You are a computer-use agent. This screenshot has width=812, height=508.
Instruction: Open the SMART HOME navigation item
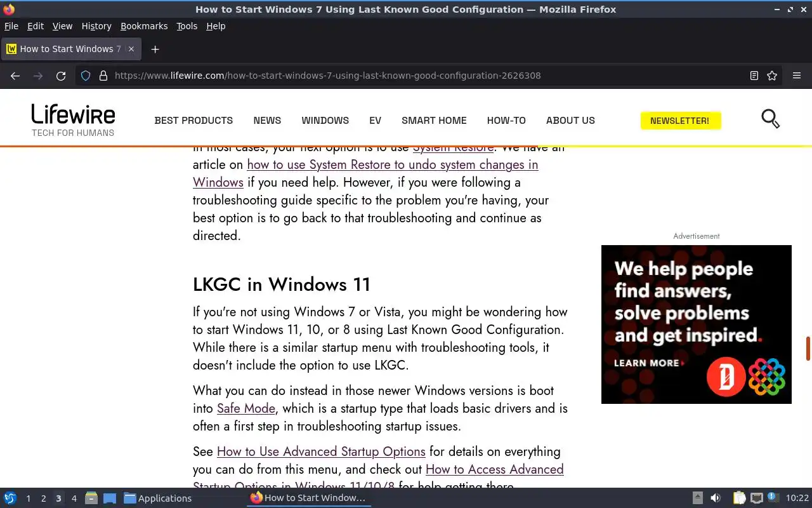coord(434,121)
